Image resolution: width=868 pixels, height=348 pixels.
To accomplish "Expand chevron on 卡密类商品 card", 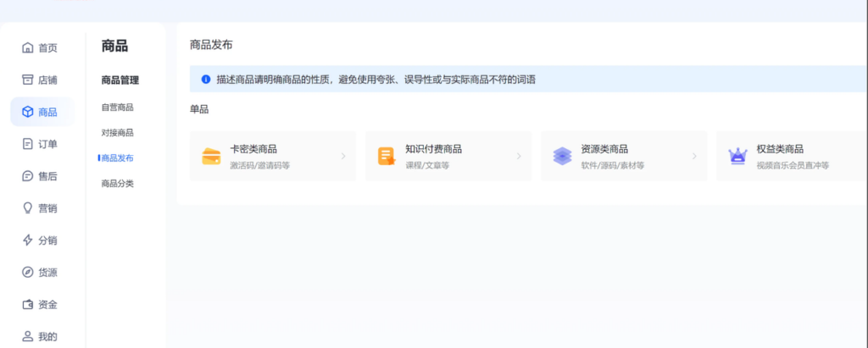I will point(343,157).
